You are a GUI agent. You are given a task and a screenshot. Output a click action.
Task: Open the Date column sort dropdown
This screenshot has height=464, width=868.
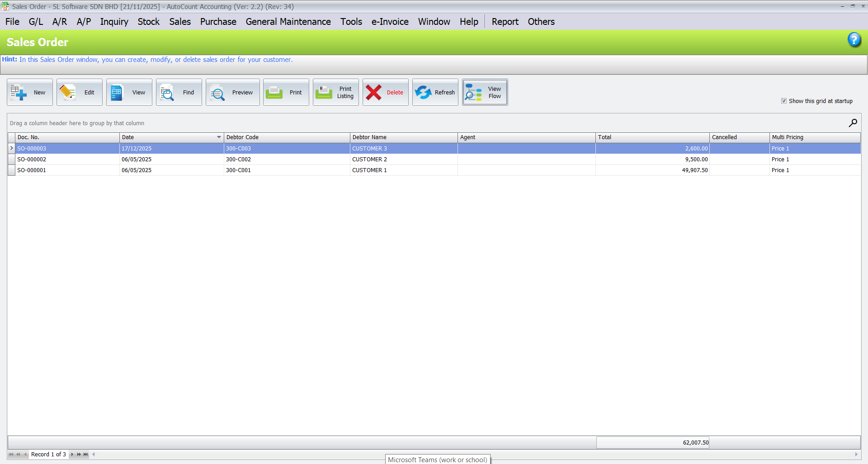(x=219, y=137)
